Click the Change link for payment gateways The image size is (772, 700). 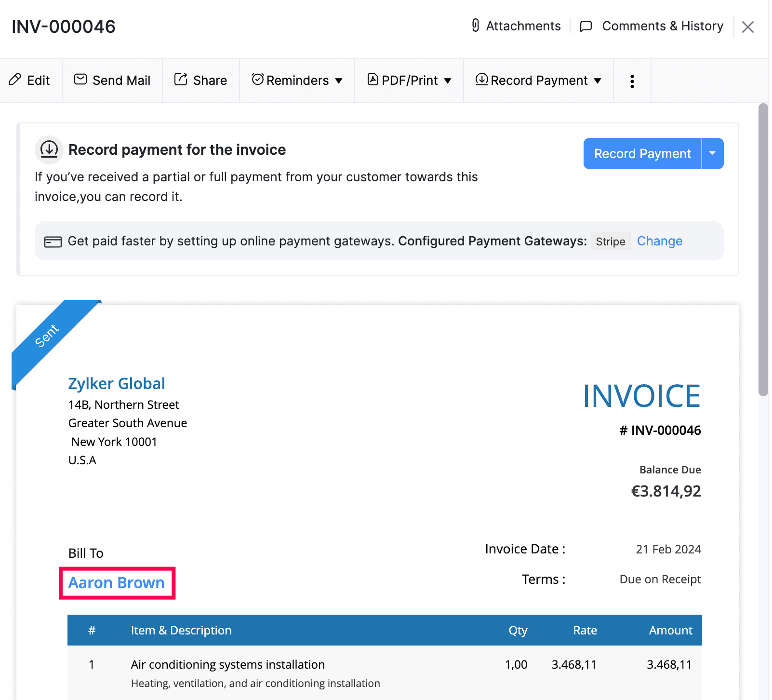tap(660, 241)
